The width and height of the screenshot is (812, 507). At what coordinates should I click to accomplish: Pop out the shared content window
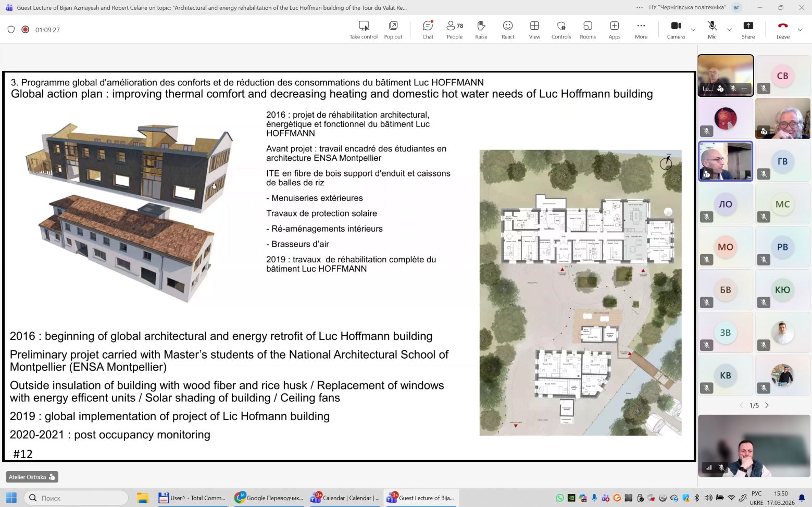point(393,30)
